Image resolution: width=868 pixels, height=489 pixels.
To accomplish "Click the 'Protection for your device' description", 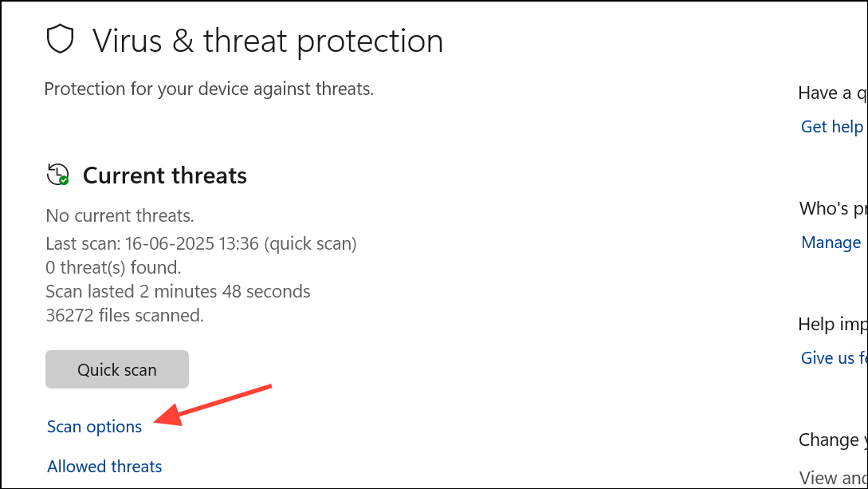I will [210, 89].
